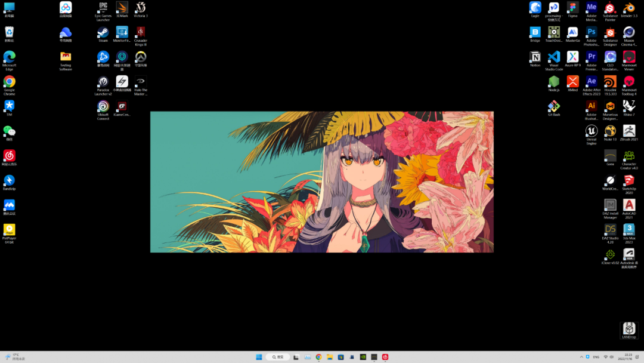
Task: Select the Node.js desktop icon
Action: tap(554, 84)
